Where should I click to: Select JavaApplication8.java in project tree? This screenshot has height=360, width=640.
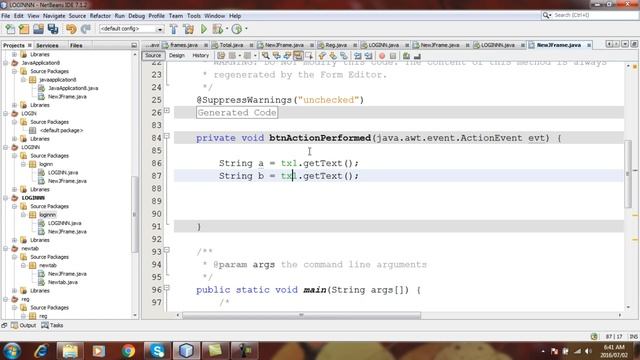(x=73, y=88)
